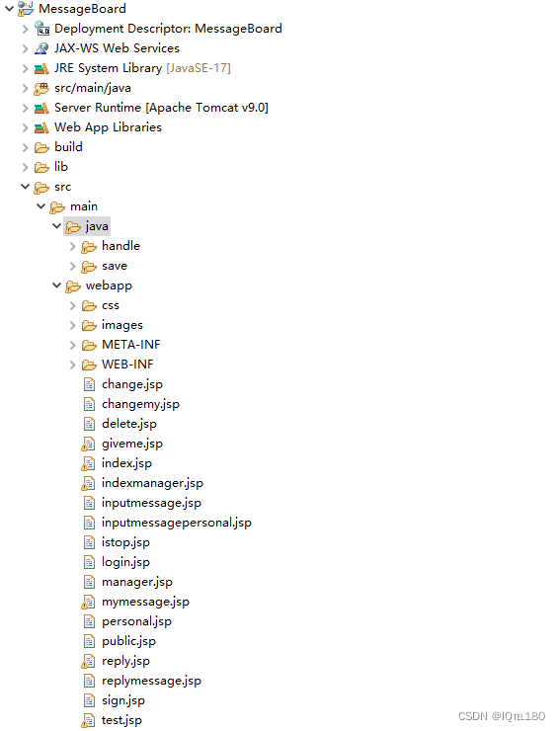Select the personal.jsp file name
Screen dimensions: 560x731
coord(136,622)
